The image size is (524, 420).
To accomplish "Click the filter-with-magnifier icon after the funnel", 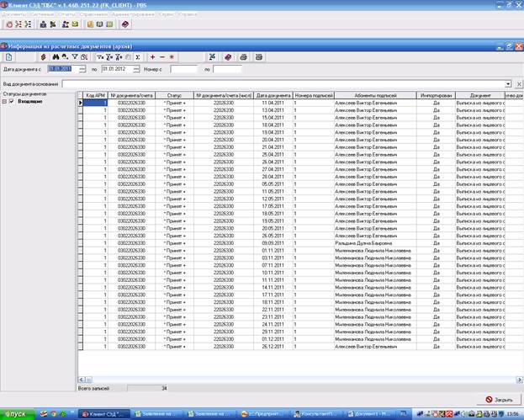I will pyautogui.click(x=84, y=57).
